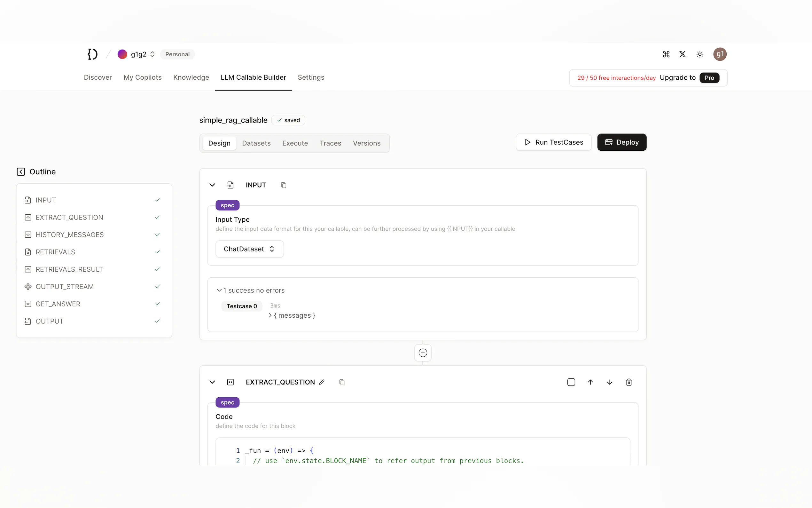The image size is (812, 508).
Task: Add a new block with plus circle
Action: (x=423, y=353)
